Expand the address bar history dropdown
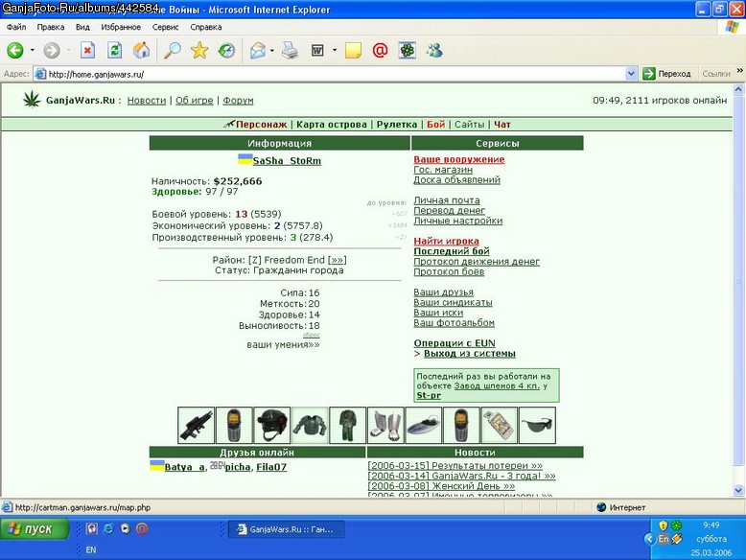Image resolution: width=746 pixels, height=560 pixels. click(x=631, y=74)
